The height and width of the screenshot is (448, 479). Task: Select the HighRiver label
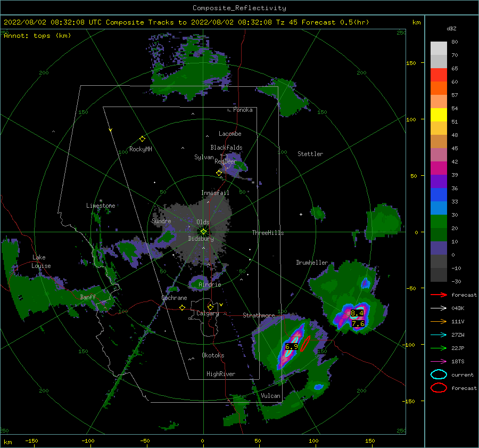[221, 374]
